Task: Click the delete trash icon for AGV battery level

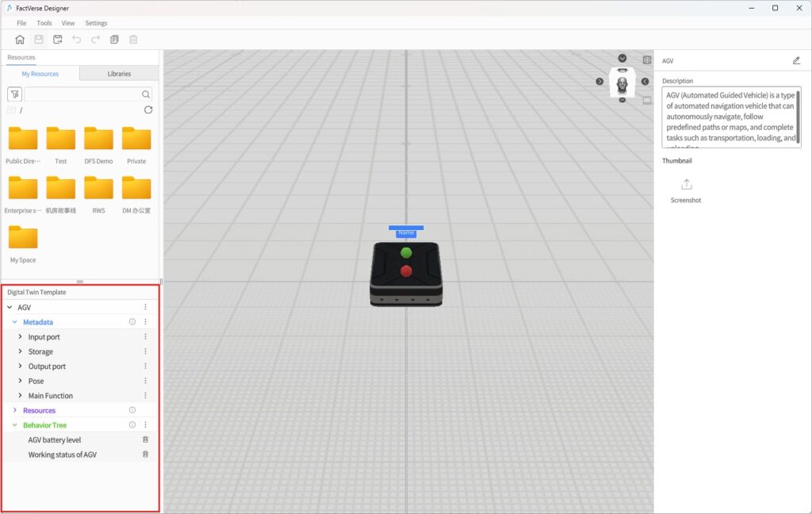Action: 145,439
